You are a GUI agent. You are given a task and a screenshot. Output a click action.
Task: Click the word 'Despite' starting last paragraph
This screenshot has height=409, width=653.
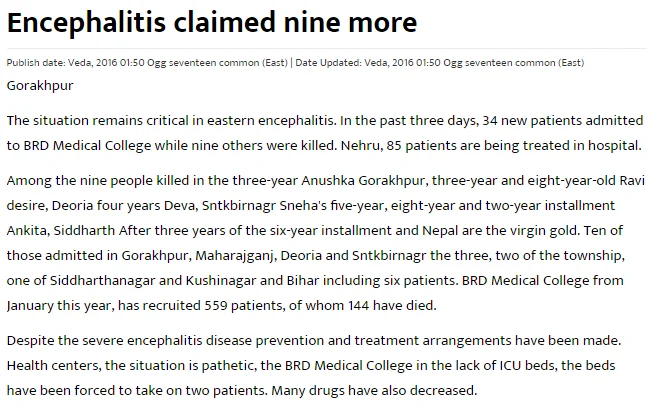click(x=30, y=341)
